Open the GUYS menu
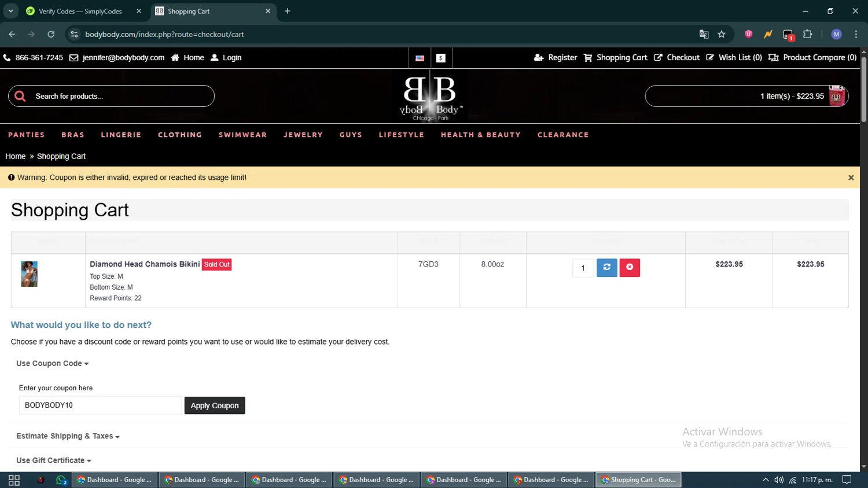The height and width of the screenshot is (488, 868). [x=351, y=135]
